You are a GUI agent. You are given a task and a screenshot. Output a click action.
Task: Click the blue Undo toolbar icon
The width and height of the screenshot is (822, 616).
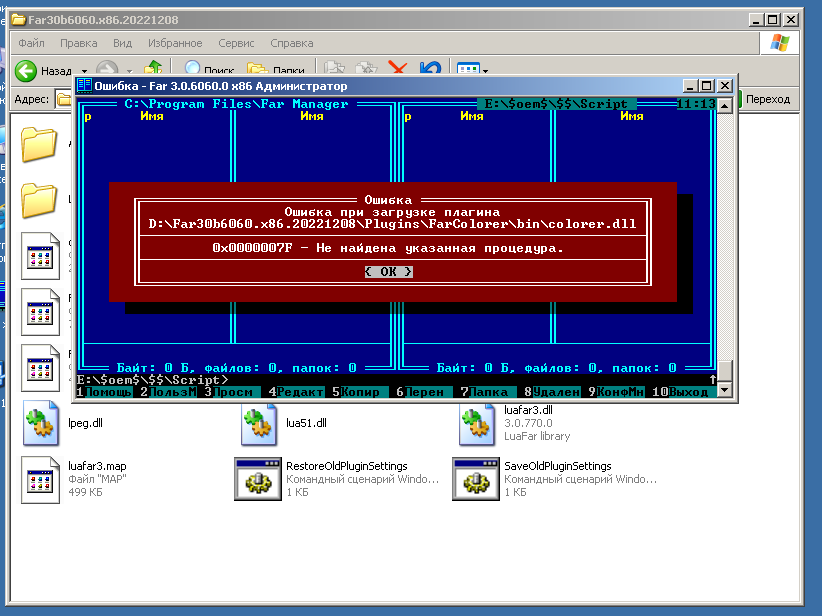pos(430,69)
